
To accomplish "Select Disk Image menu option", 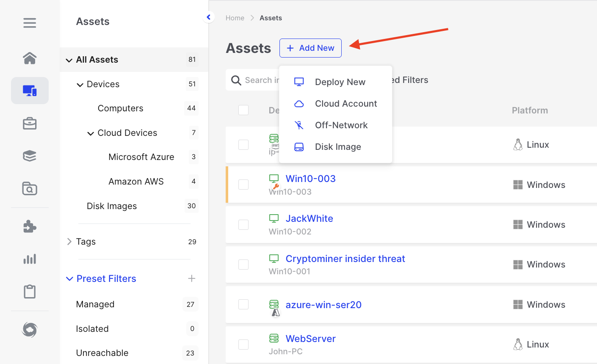I will 337,147.
